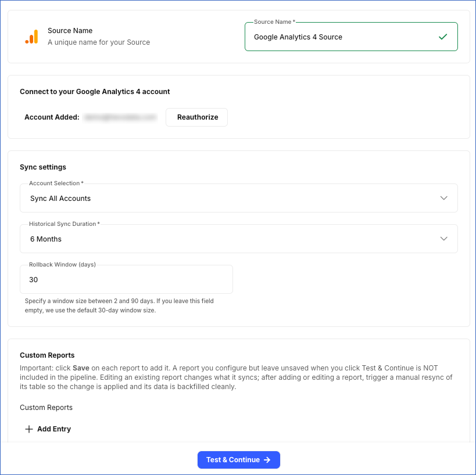Screen dimensions: 476x475
Task: Click the Custom Reports important note paragraph
Action: (x=236, y=377)
